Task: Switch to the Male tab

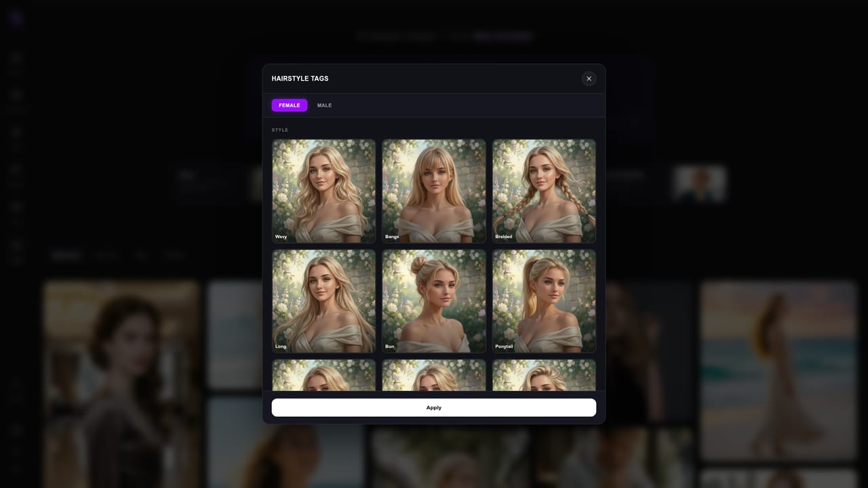Action: pyautogui.click(x=324, y=105)
